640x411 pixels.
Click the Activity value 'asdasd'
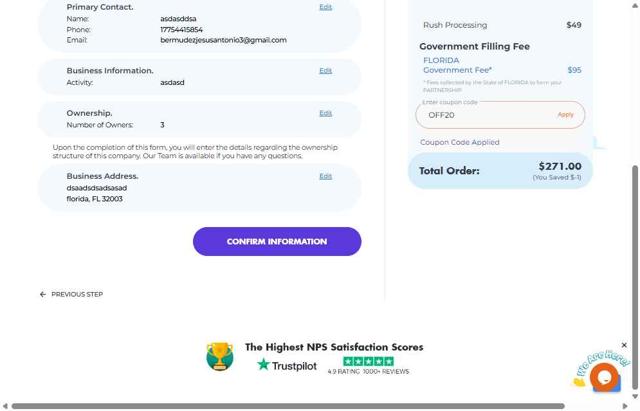(x=172, y=82)
